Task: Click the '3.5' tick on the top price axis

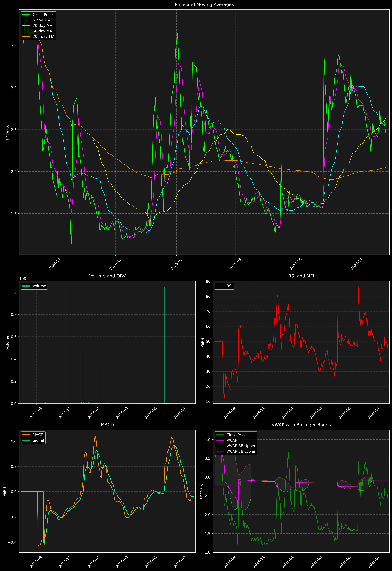Action: (14, 46)
